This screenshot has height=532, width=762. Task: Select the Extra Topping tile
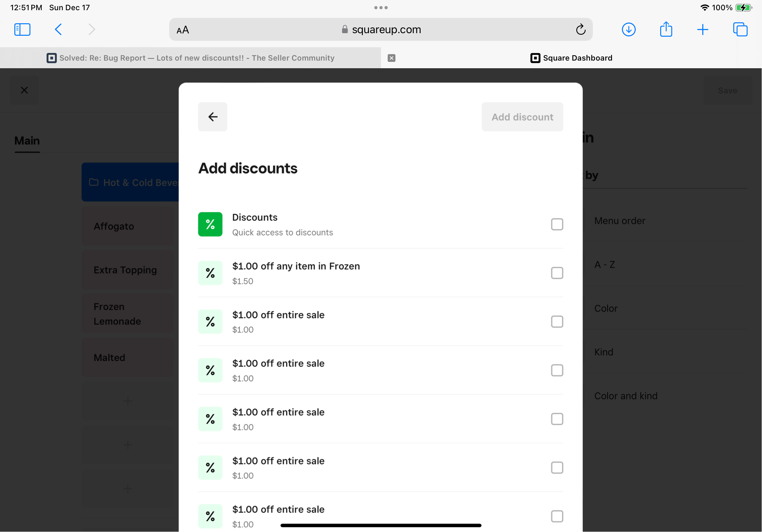[x=128, y=270]
